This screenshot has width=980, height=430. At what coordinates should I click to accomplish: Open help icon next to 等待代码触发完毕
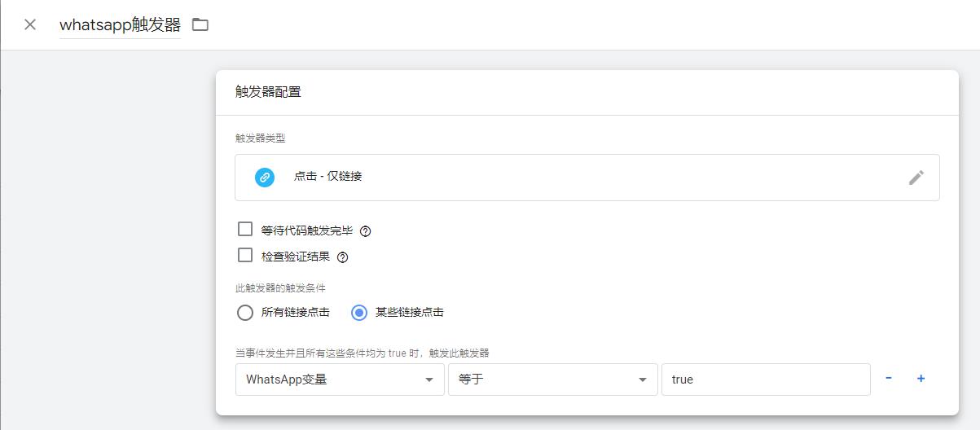[x=366, y=231]
